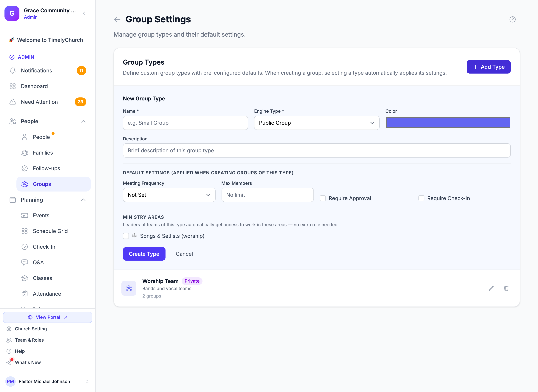This screenshot has height=392, width=538.
Task: Open Groups in the sidebar
Action: point(53,184)
